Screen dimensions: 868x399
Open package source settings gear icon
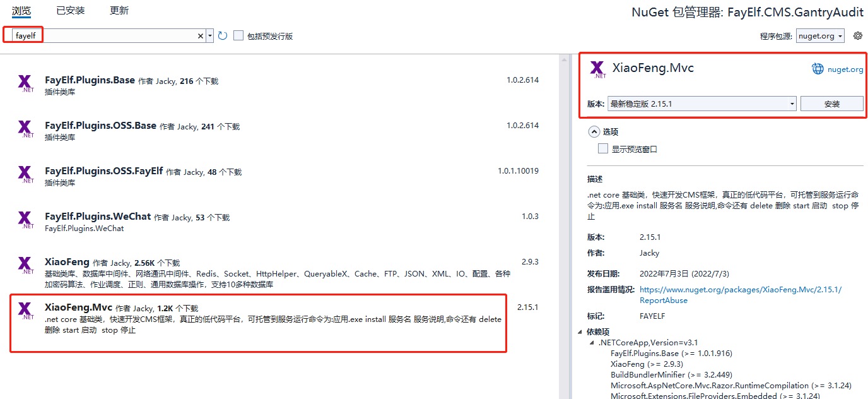pyautogui.click(x=857, y=36)
